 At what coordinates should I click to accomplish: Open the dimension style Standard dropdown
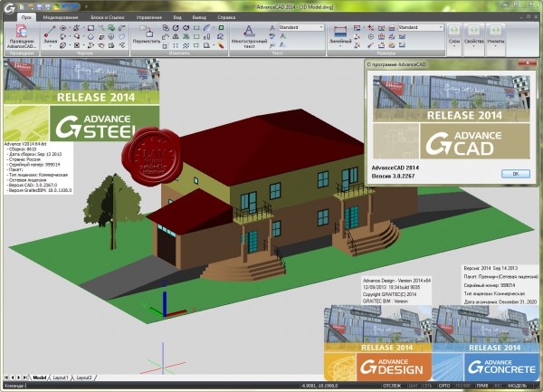pyautogui.click(x=421, y=27)
